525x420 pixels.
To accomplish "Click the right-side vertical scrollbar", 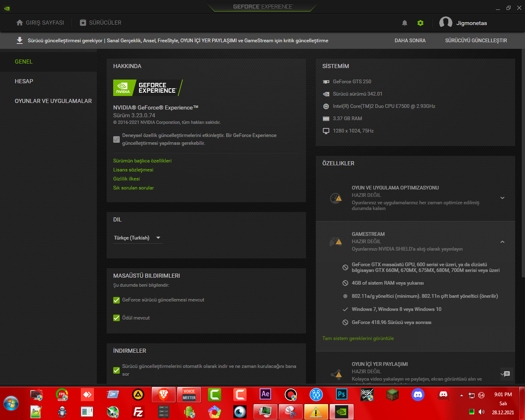I will (523, 164).
